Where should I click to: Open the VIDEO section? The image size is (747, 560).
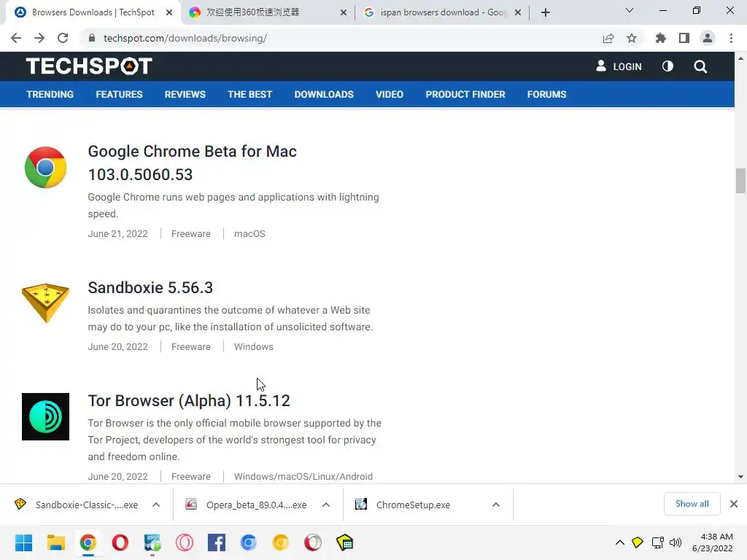tap(390, 94)
